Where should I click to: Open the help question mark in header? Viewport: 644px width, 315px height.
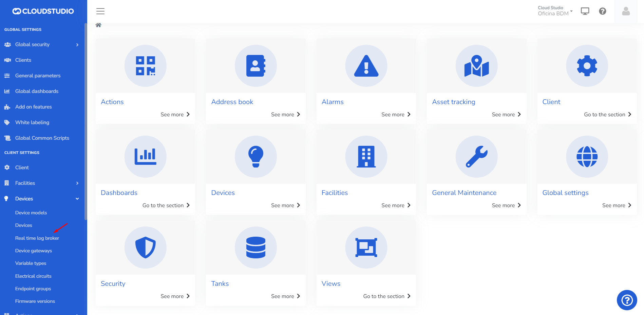[603, 11]
